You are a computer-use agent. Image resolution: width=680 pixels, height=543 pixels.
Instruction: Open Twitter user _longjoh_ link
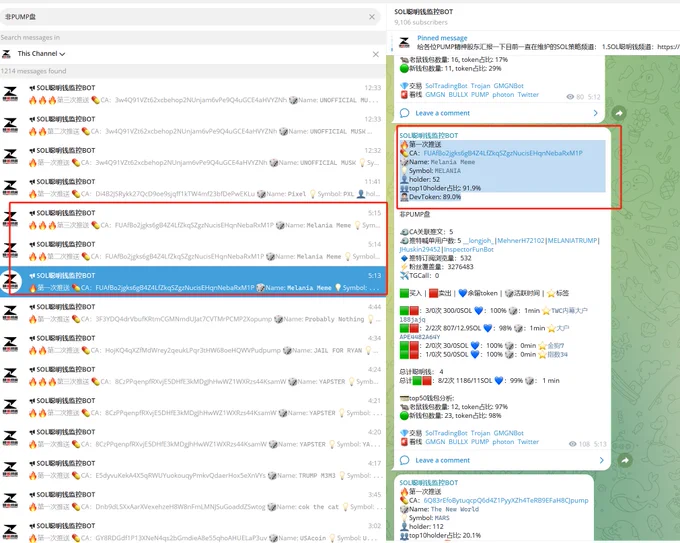[478, 240]
